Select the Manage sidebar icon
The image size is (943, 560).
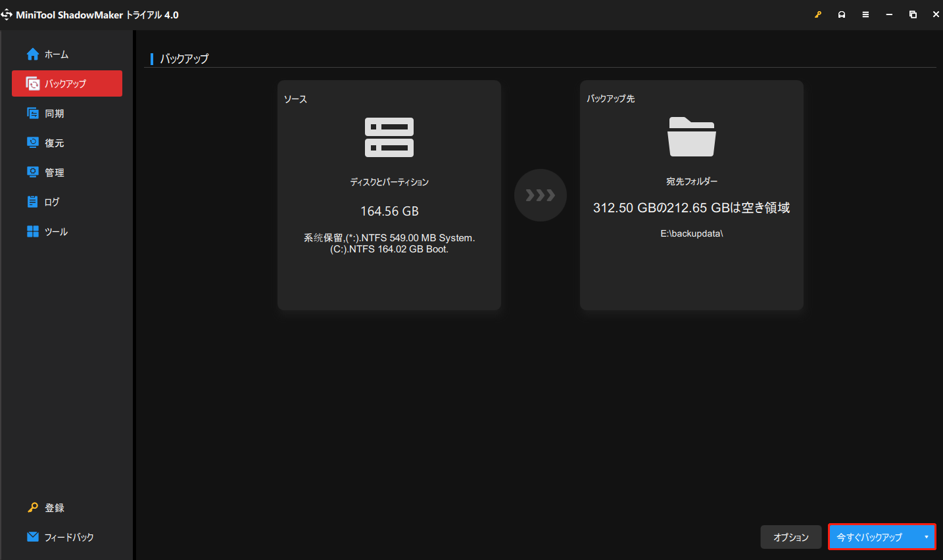[32, 172]
